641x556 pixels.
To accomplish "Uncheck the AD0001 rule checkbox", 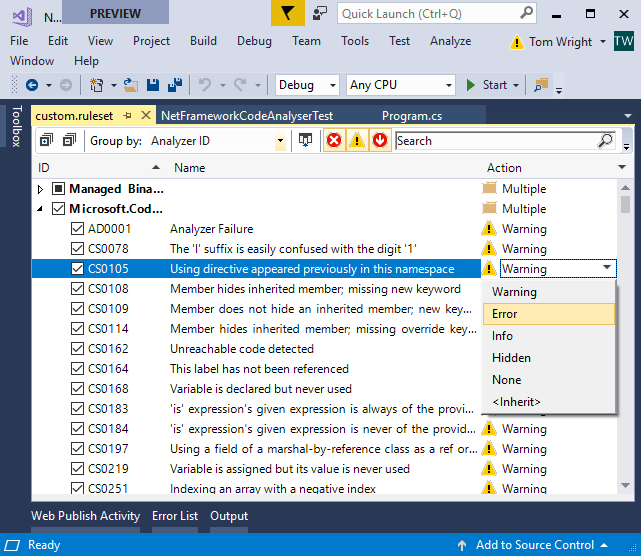I will [77, 229].
